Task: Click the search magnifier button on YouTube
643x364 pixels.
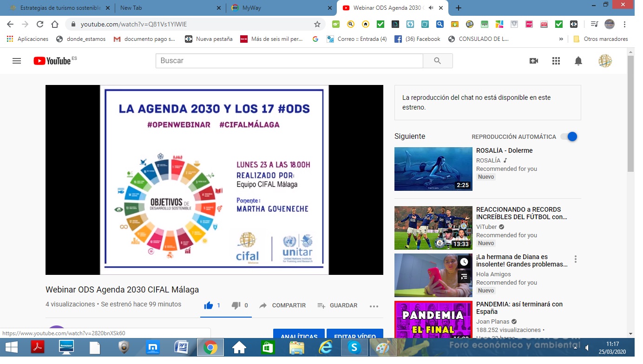Action: (437, 61)
